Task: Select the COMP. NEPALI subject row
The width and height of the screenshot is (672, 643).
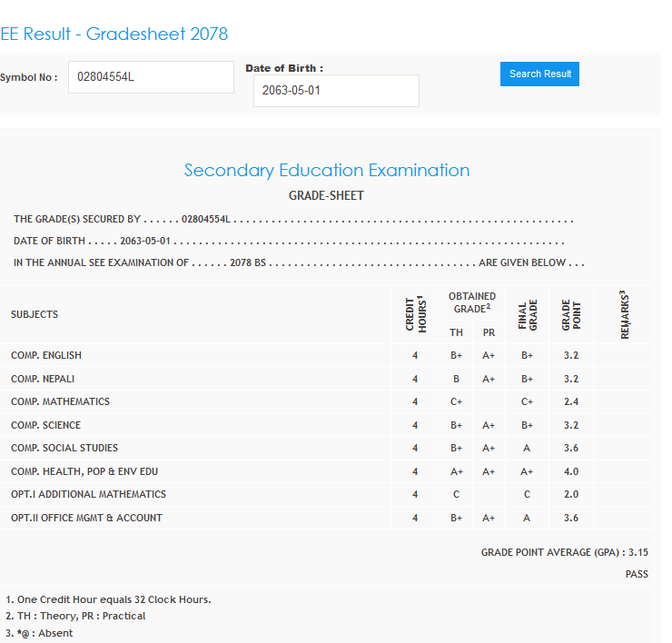Action: coord(43,379)
